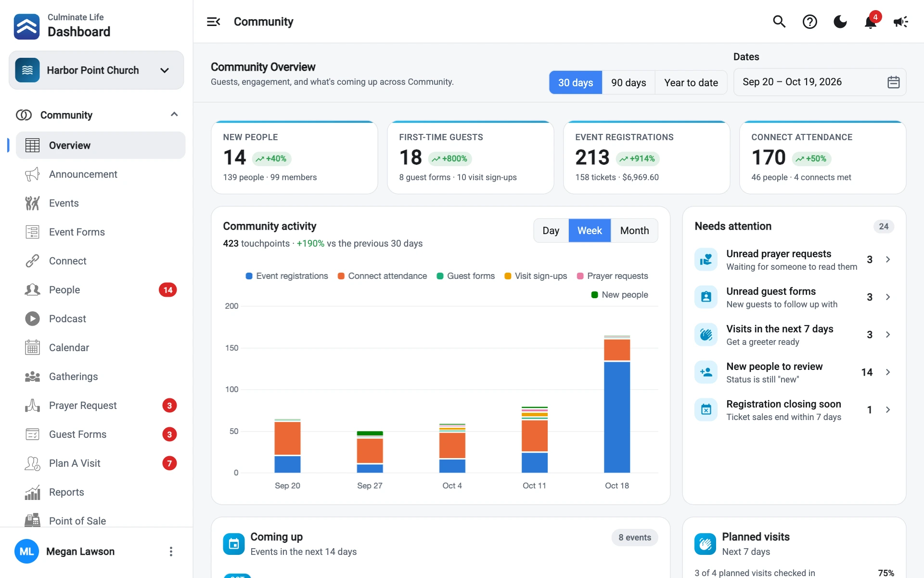The width and height of the screenshot is (924, 578).
Task: Click the Sep 20 – Oct 19 date field
Action: [820, 82]
